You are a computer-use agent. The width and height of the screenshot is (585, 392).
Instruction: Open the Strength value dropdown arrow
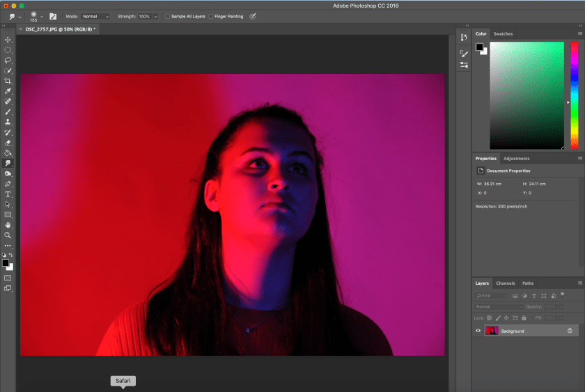tap(155, 16)
